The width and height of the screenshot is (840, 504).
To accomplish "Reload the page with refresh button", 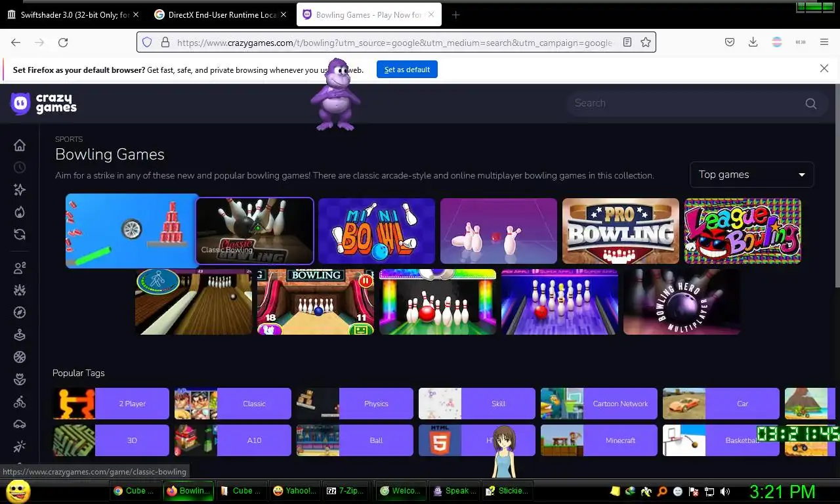I will pyautogui.click(x=63, y=42).
